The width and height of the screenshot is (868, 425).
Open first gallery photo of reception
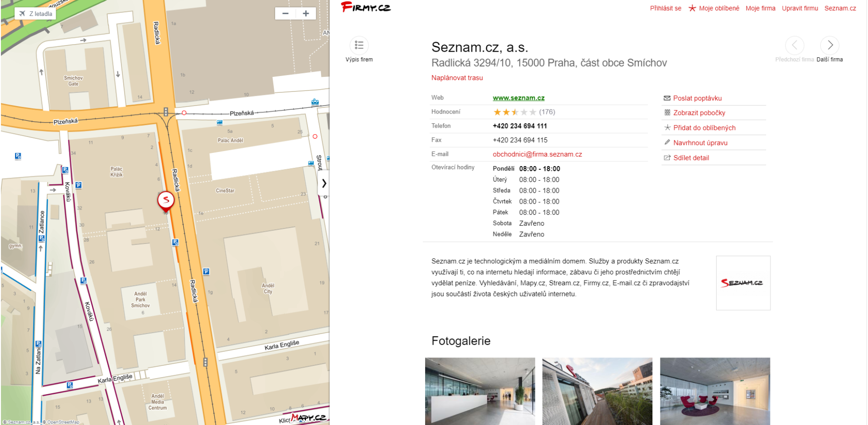coord(480,391)
